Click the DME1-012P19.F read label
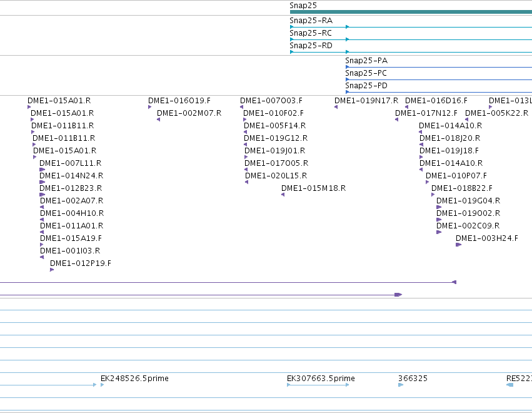Image resolution: width=532 pixels, height=413 pixels. (81, 263)
